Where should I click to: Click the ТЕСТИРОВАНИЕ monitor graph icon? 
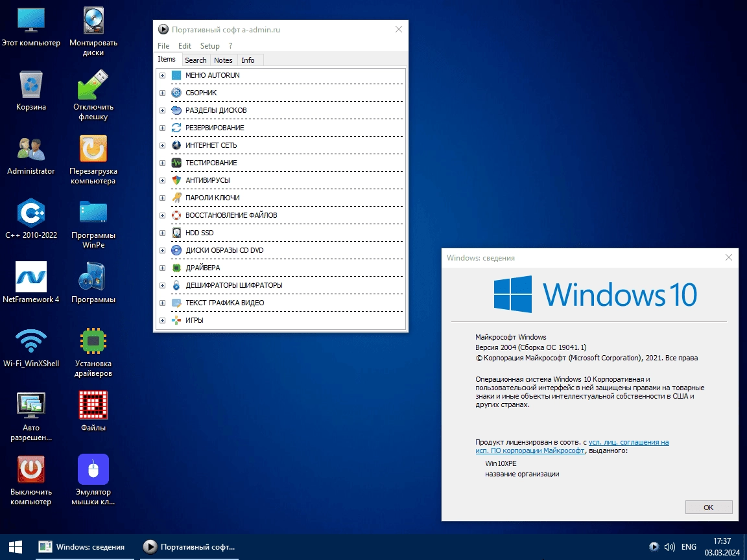click(176, 163)
